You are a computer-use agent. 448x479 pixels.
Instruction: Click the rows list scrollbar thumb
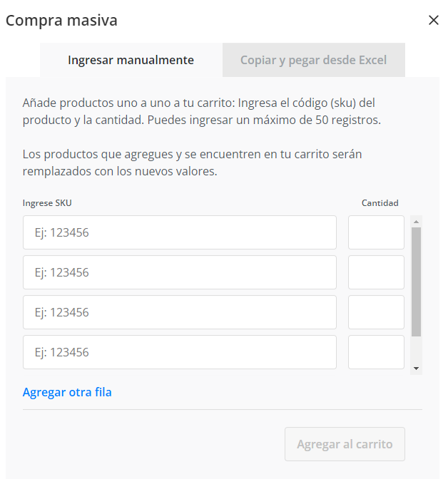(x=417, y=282)
